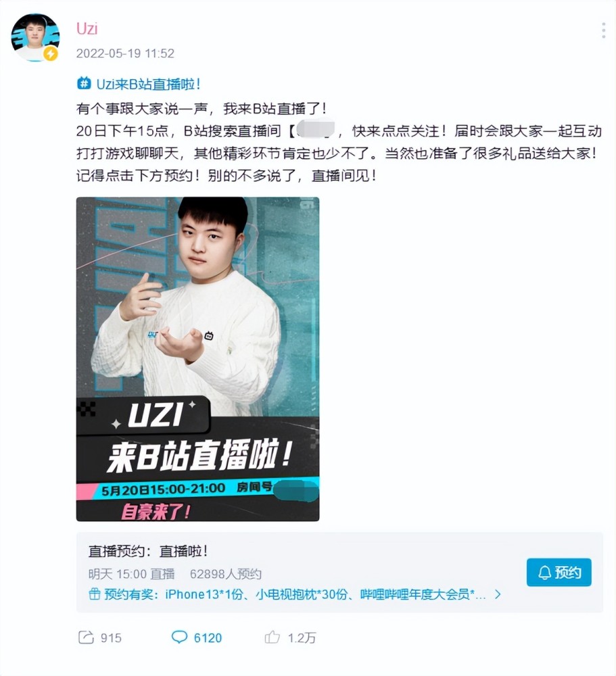The height and width of the screenshot is (676, 616).
Task: Open the three-dot more options menu
Action: tap(603, 30)
